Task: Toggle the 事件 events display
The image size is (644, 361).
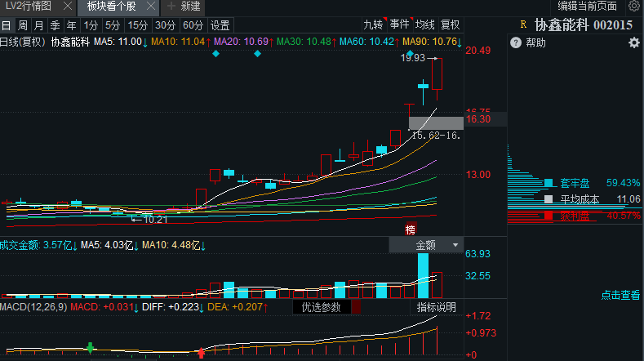Action: pos(400,25)
